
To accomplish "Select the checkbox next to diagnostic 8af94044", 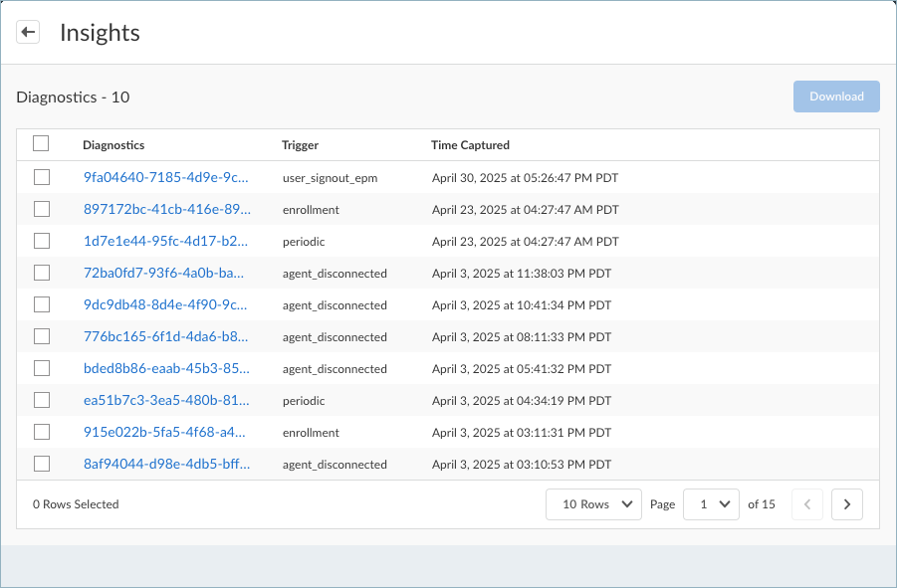I will click(41, 463).
